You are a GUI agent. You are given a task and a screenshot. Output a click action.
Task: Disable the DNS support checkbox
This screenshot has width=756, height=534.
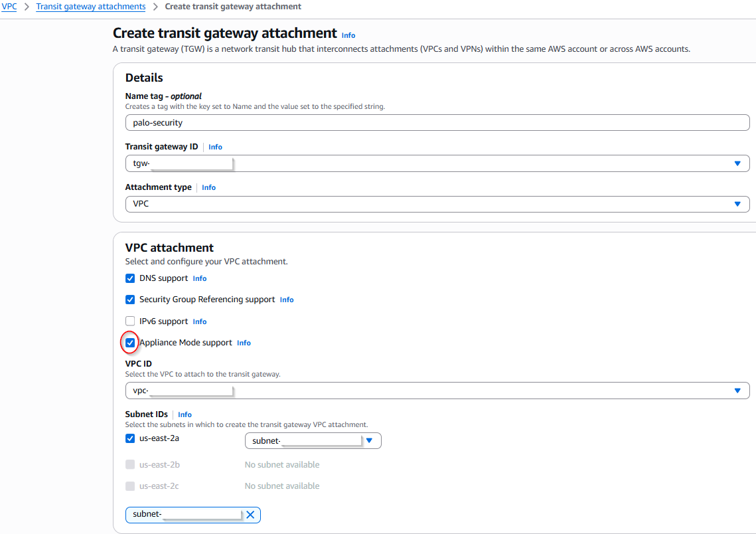(x=130, y=278)
